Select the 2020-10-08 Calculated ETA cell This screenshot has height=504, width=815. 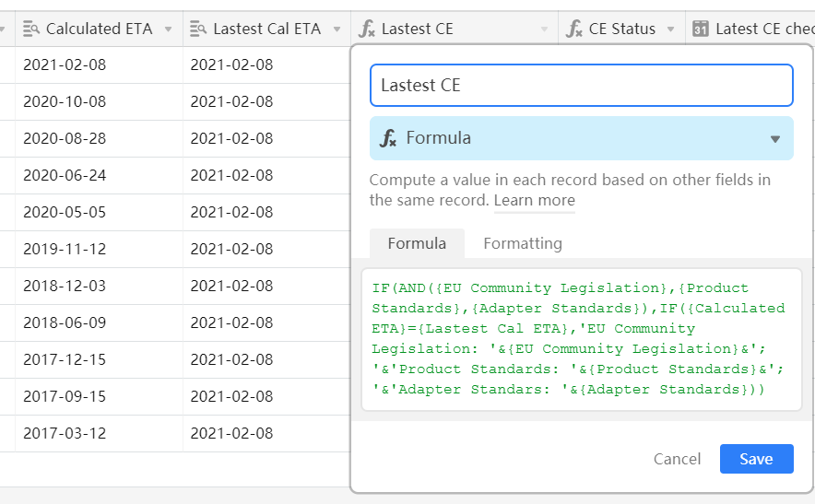pos(99,102)
